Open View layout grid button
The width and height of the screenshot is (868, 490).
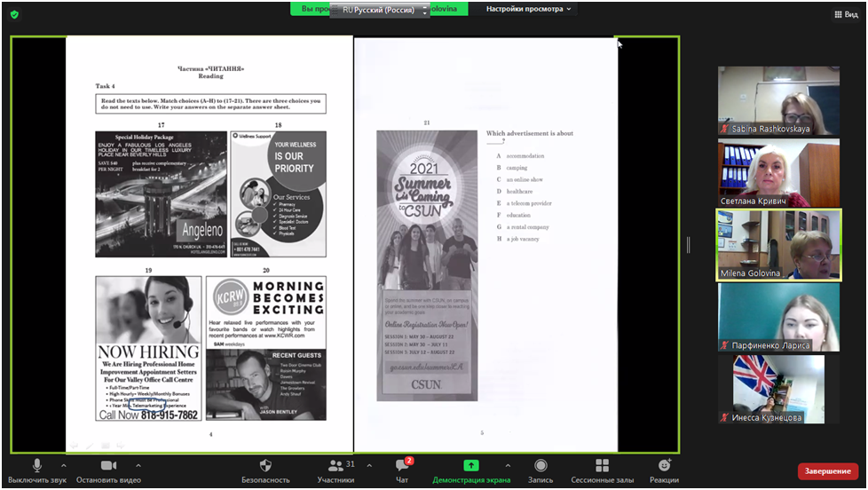point(846,14)
